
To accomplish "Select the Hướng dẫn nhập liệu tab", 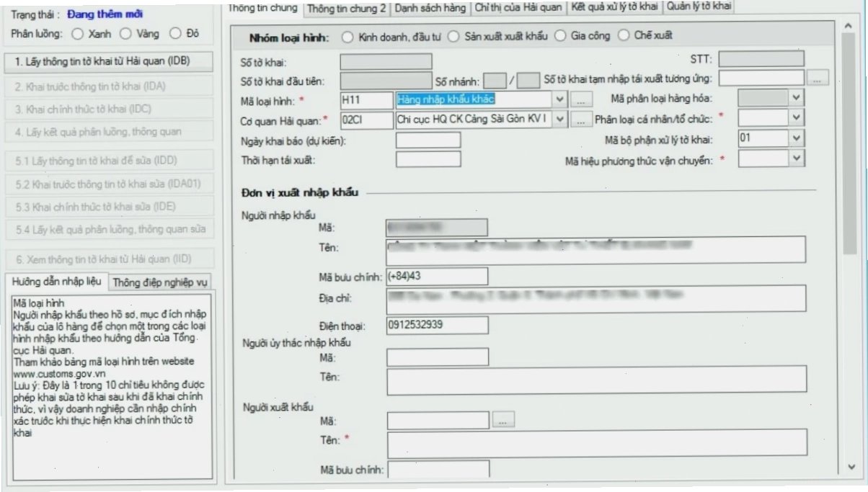I will coord(57,282).
